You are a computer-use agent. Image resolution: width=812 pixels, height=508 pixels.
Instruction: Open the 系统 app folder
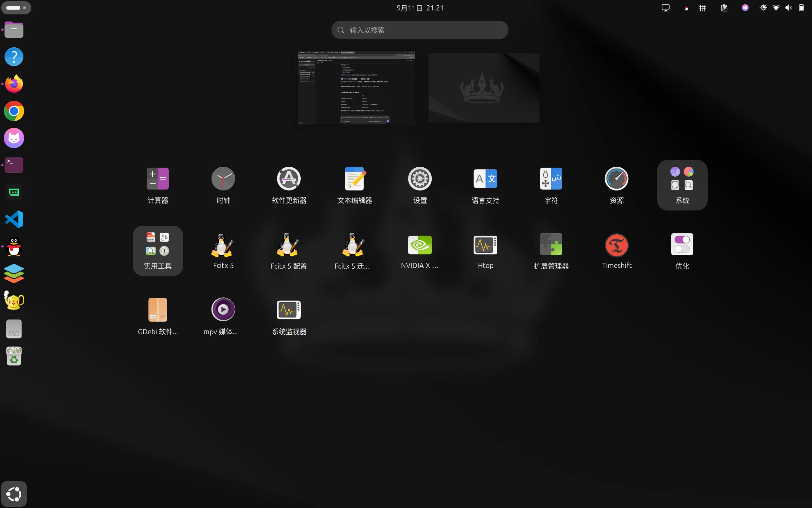pyautogui.click(x=682, y=185)
